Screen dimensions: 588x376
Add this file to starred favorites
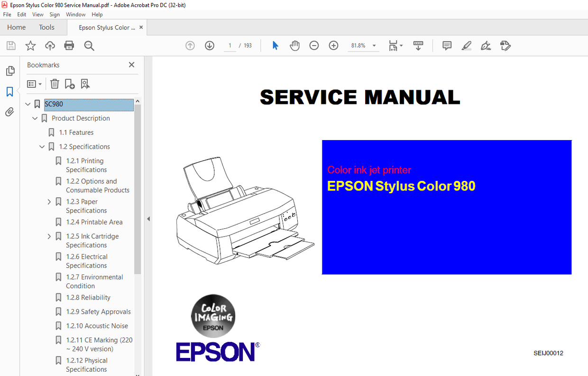30,46
